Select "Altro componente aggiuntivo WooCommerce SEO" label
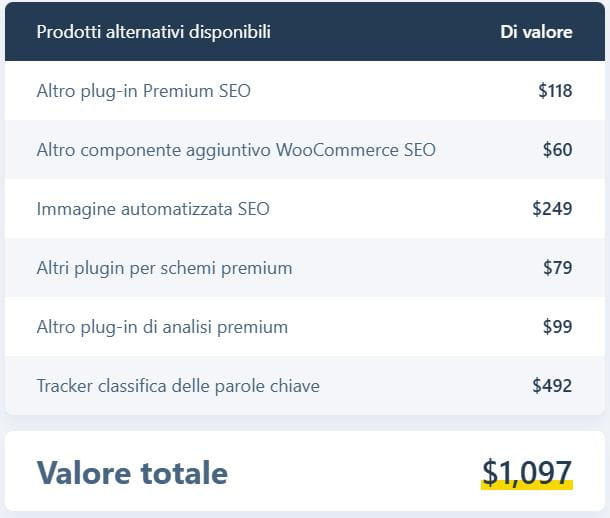 [x=236, y=150]
